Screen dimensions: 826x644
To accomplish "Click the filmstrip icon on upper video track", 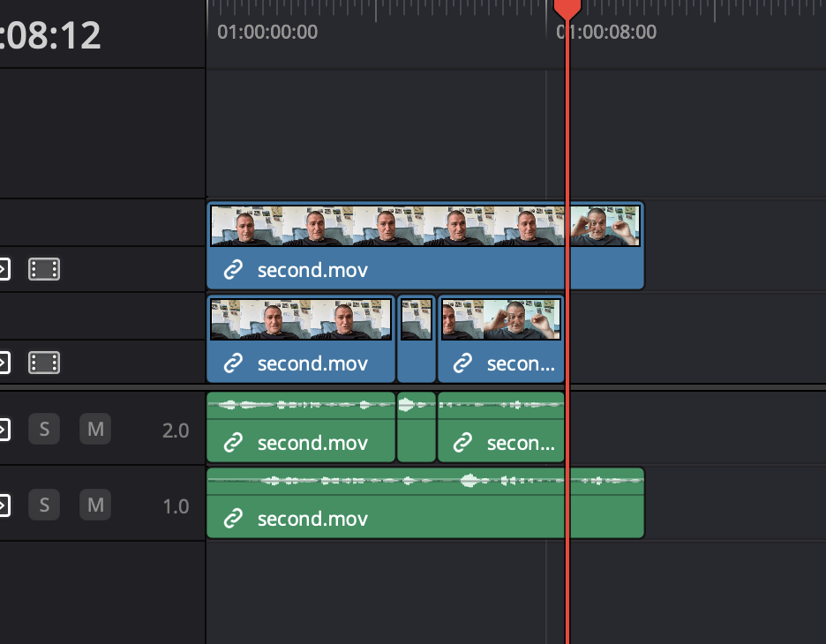I will [44, 269].
